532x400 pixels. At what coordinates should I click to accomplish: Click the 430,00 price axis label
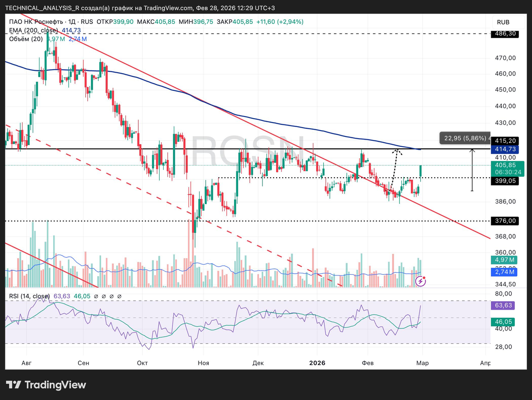505,123
